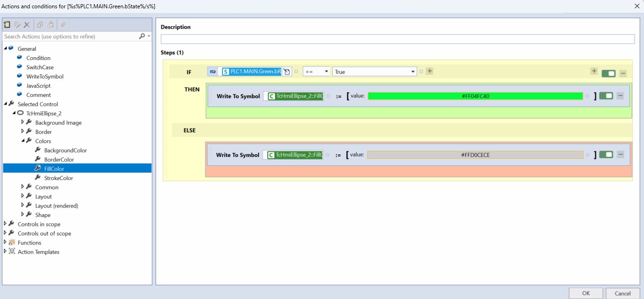Click TcHmiEllipse_2::FillColor symbol in THEN

(x=295, y=96)
